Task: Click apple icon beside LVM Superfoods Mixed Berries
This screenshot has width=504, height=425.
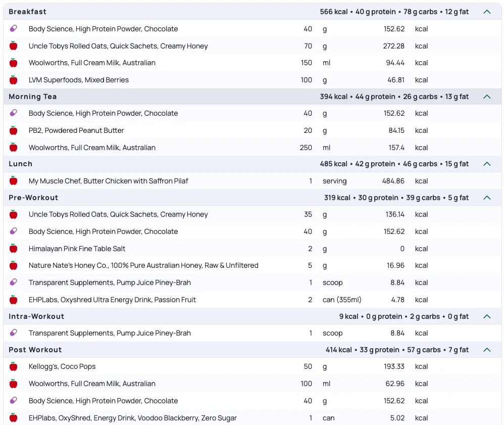Action: [x=14, y=80]
